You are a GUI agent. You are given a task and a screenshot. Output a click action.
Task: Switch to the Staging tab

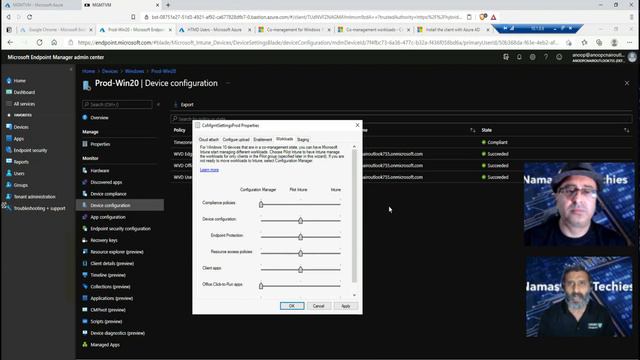[x=303, y=140]
